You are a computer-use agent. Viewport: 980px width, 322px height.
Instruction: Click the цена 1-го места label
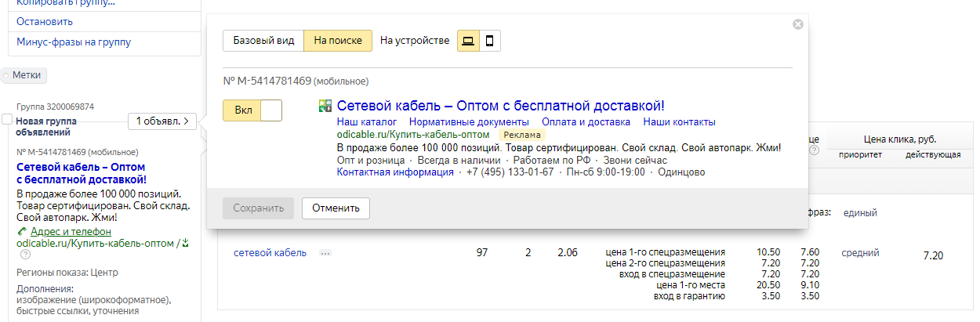(691, 285)
